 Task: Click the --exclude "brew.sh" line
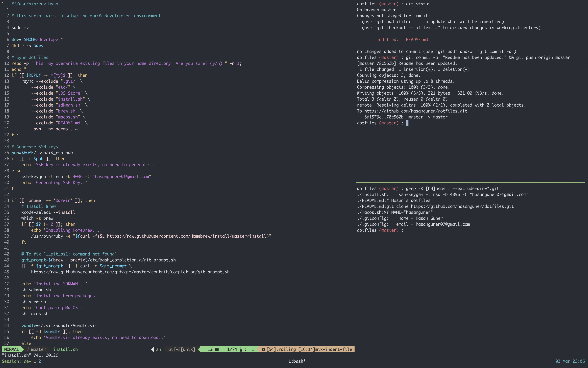57,111
